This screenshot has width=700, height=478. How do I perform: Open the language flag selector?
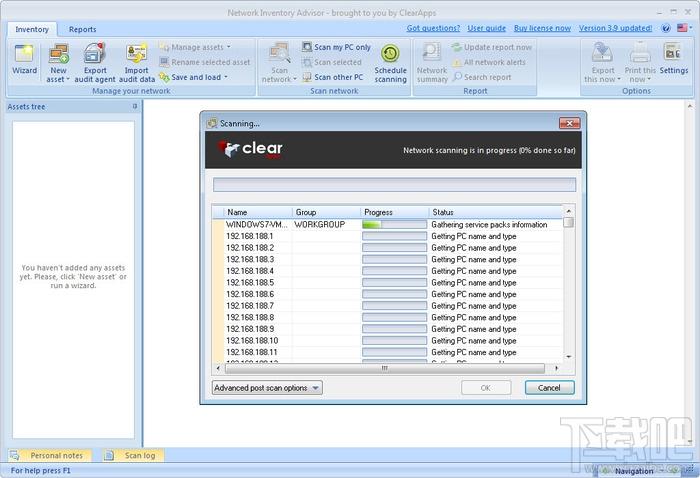684,28
